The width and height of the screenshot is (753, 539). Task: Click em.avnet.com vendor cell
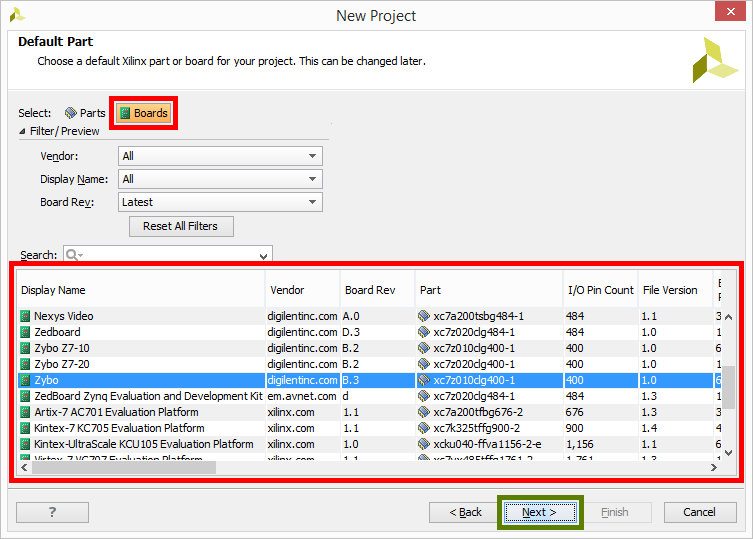point(302,396)
